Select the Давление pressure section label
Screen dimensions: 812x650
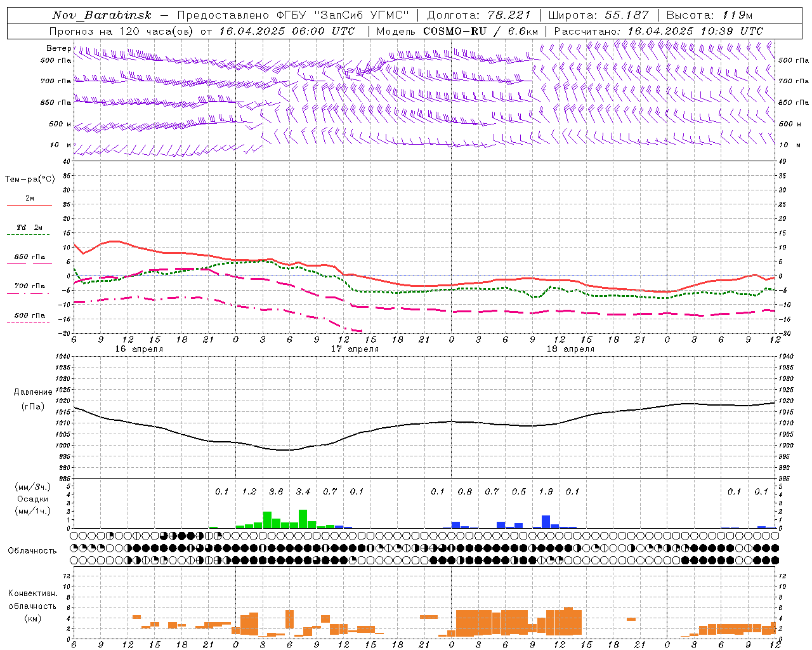coord(33,392)
